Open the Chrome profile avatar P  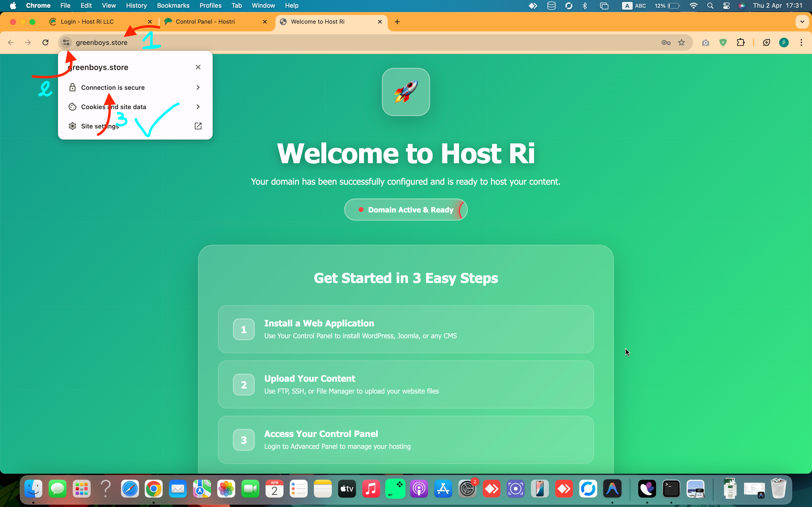(x=783, y=42)
